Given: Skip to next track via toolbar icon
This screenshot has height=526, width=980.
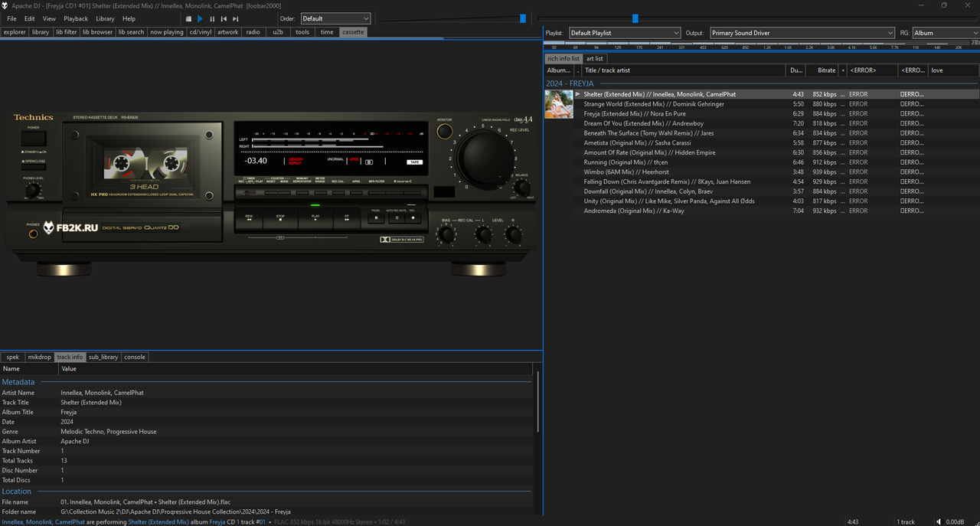Looking at the screenshot, I should pyautogui.click(x=235, y=18).
